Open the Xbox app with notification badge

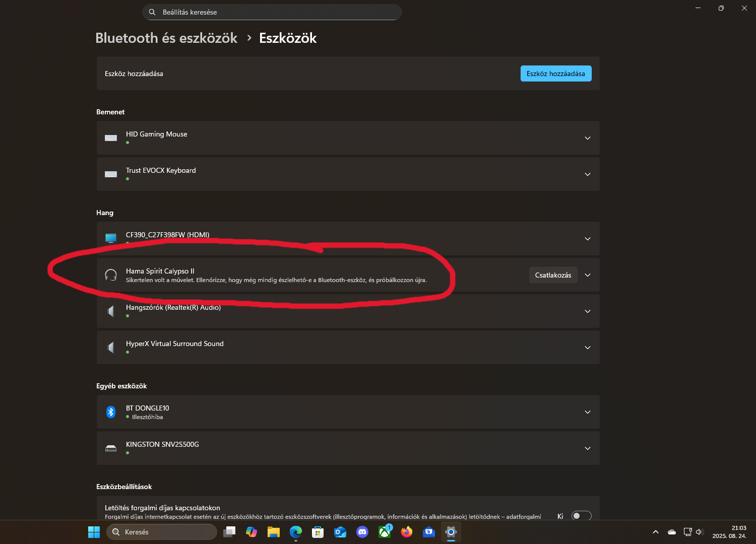385,532
